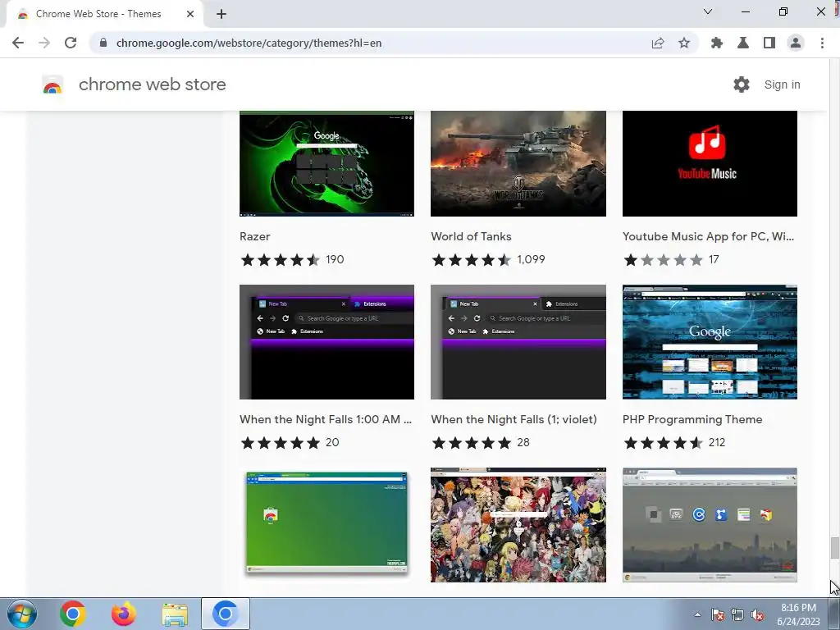Screen dimensions: 840x630
Task: Go back to the previous page
Action: coord(18,43)
